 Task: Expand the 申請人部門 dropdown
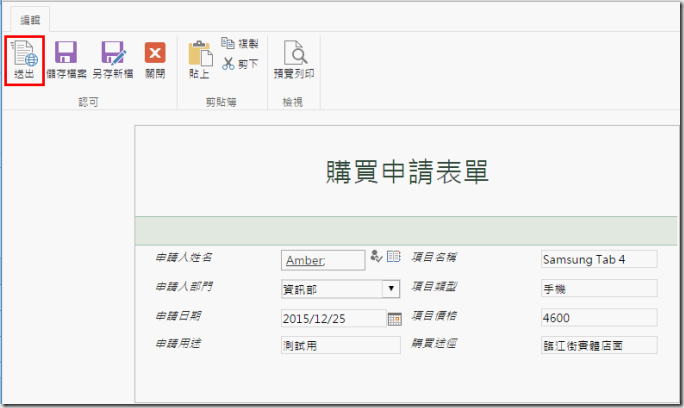point(391,289)
